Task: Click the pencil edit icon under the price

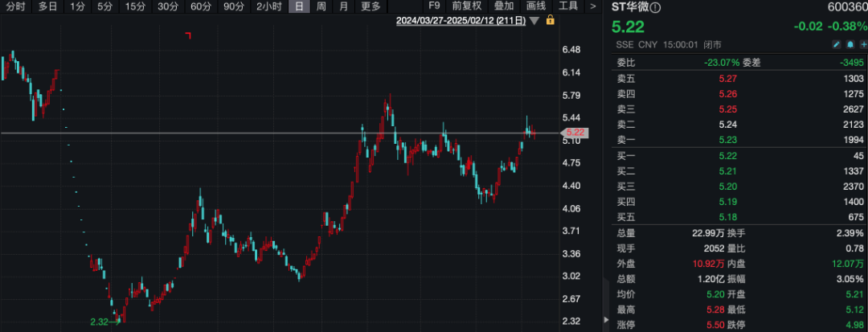Action: tap(837, 45)
